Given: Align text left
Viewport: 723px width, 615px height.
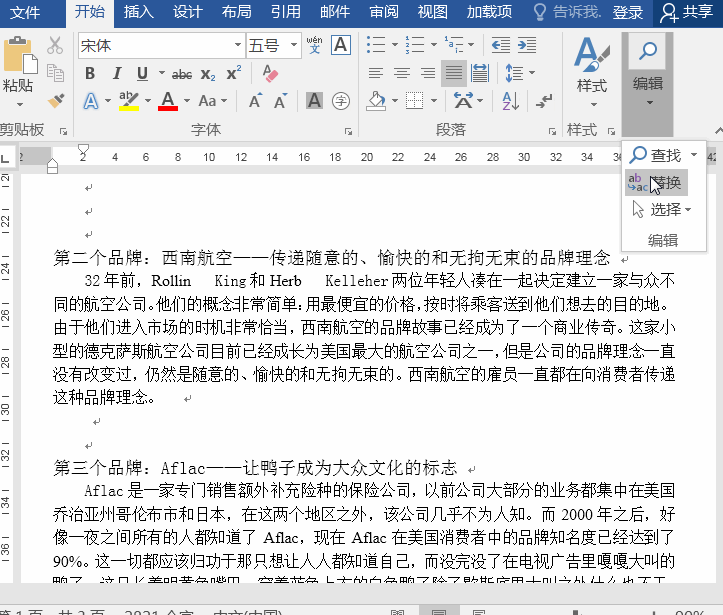Looking at the screenshot, I should [x=376, y=73].
